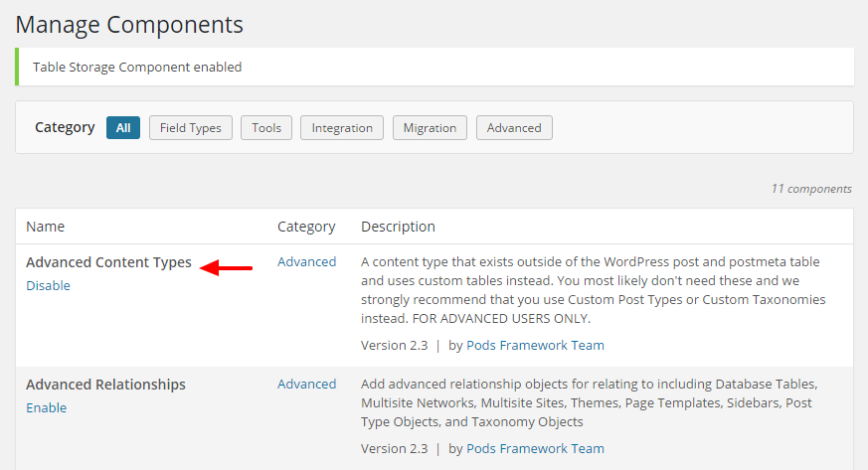Select the All category filter
The height and width of the screenshot is (470, 868).
[x=123, y=128]
